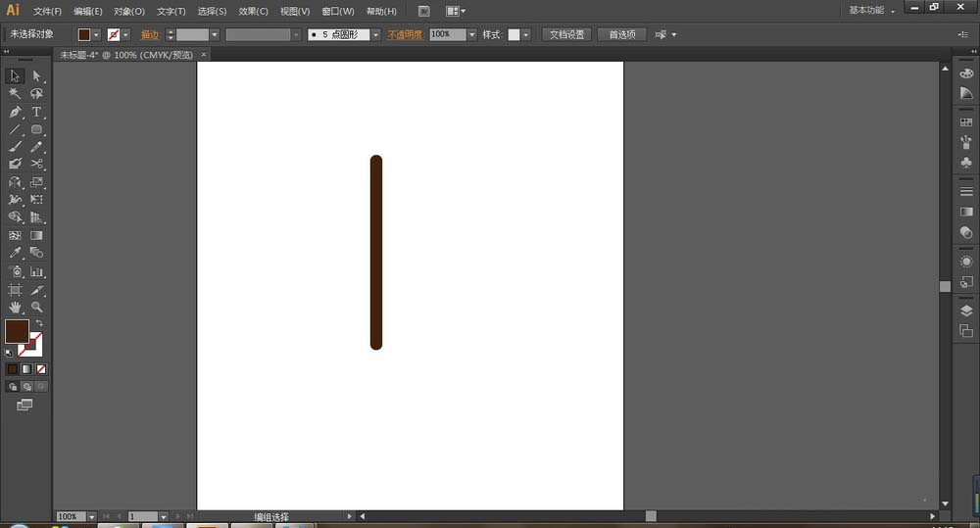This screenshot has height=528, width=980.
Task: Open the Color palette panel icon
Action: tap(966, 72)
